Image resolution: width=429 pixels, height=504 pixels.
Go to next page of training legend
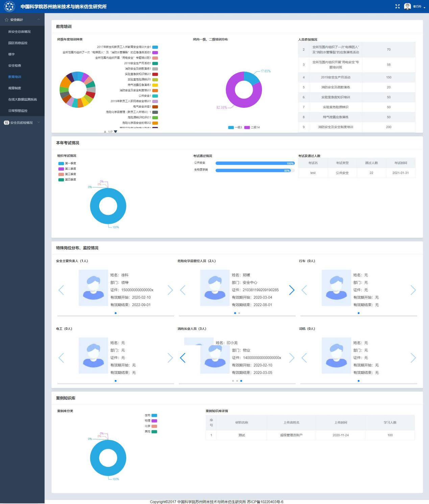[x=116, y=131]
